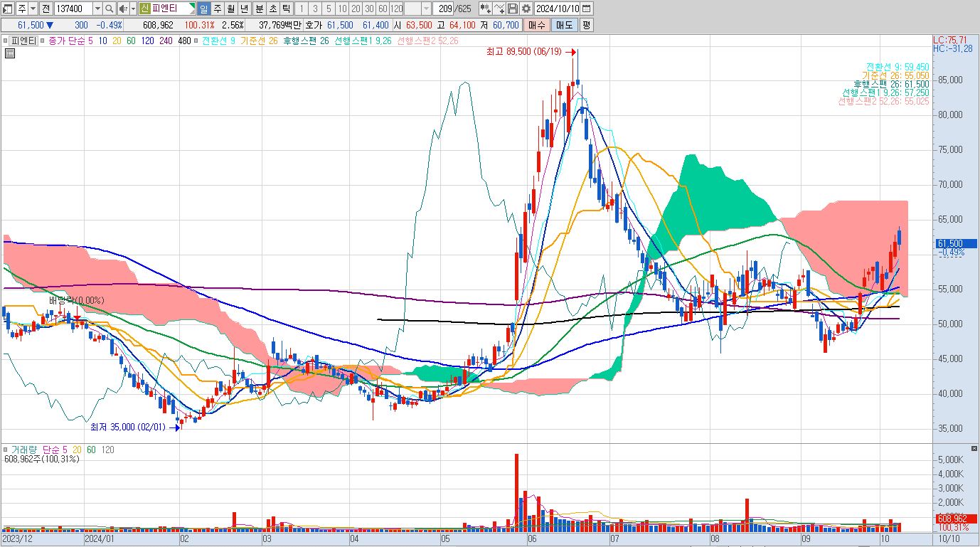Click the save chart floppy icon
The width and height of the screenshot is (980, 547).
512,9
